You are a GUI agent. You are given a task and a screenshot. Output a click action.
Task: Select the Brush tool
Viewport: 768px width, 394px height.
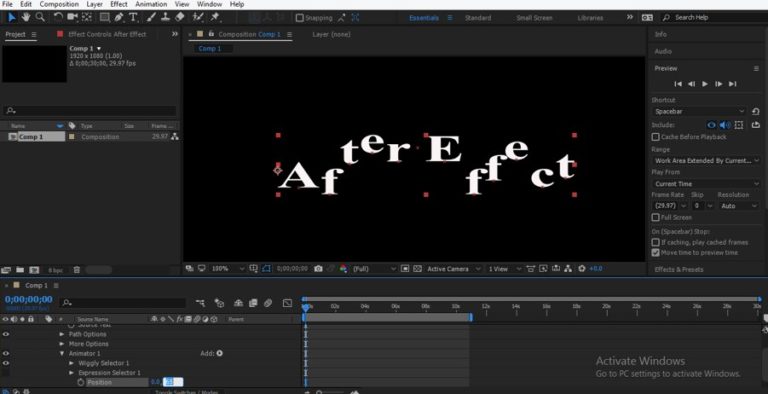pos(151,17)
